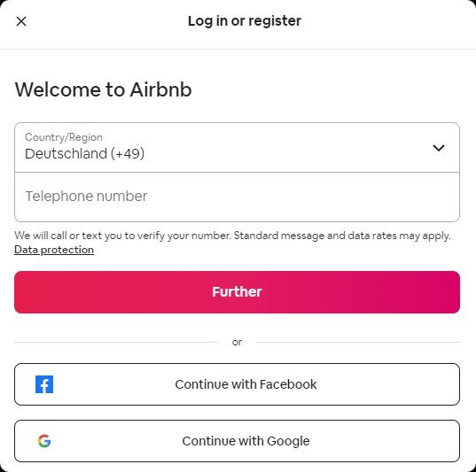The width and height of the screenshot is (476, 472).
Task: Open the Deutschland (+49) country selector
Action: click(237, 147)
